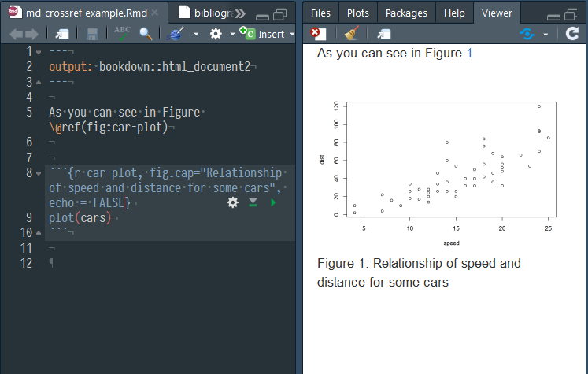588x374 pixels.
Task: Remove current viewer item
Action: 317,34
